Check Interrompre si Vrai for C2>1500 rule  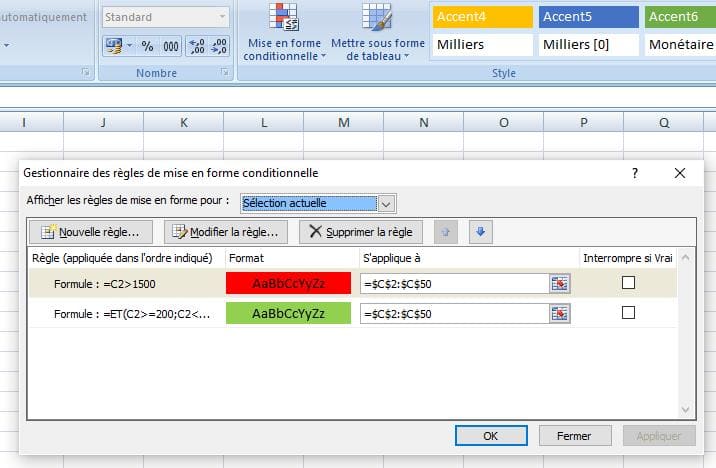[x=628, y=283]
